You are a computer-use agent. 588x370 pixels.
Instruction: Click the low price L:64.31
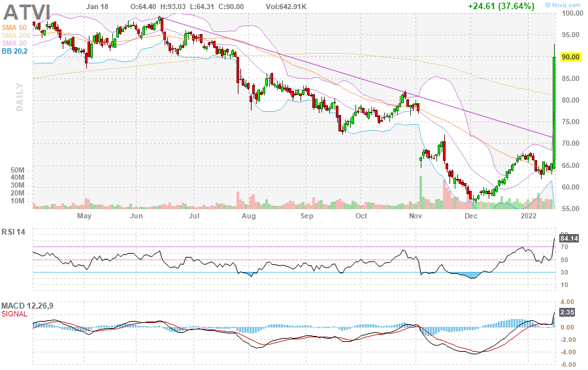coord(201,7)
